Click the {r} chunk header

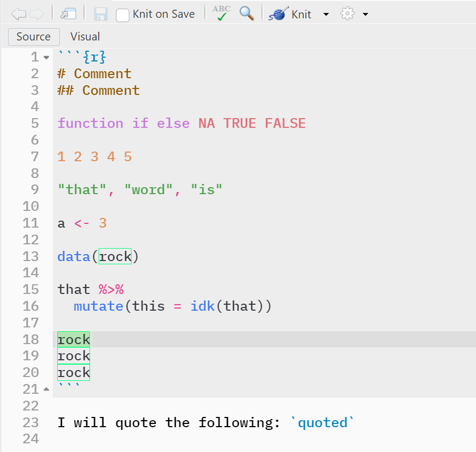click(x=94, y=57)
